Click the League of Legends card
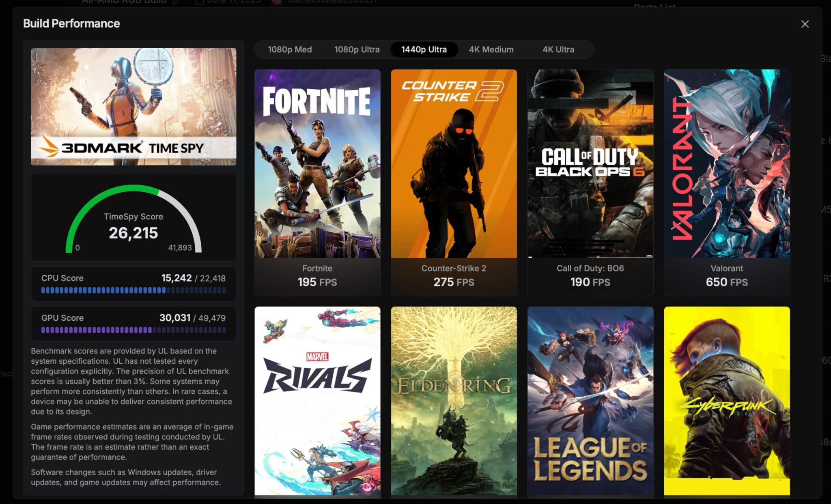Image resolution: width=831 pixels, height=504 pixels. (590, 401)
